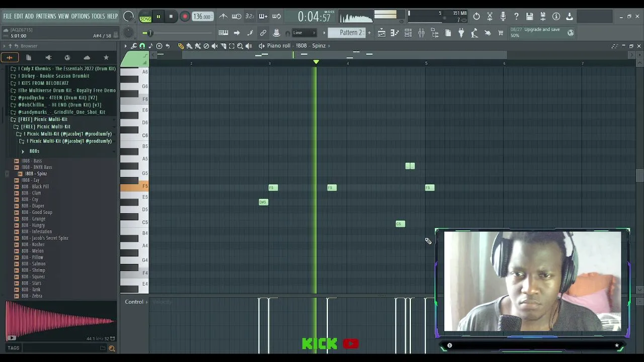Click the red record button
The image size is (644, 362).
[185, 17]
